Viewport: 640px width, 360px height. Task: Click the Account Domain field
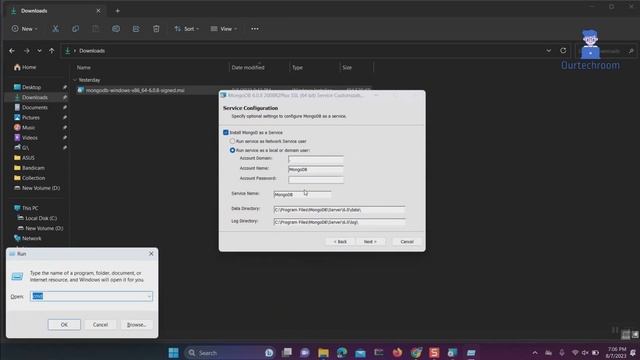316,159
